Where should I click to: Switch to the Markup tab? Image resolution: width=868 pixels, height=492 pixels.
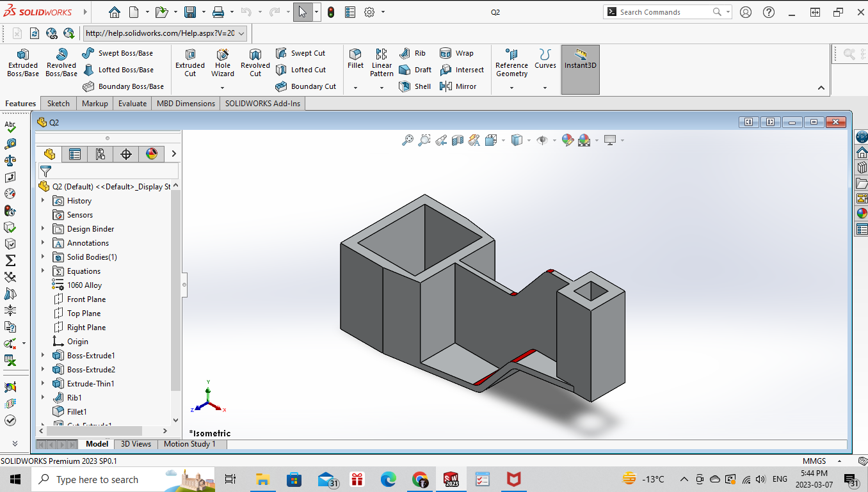[x=95, y=103]
